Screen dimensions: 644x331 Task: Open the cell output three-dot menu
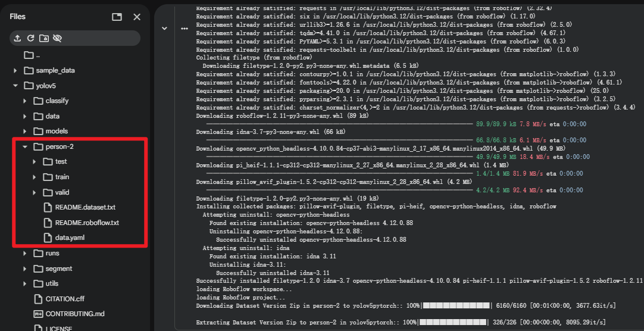185,29
